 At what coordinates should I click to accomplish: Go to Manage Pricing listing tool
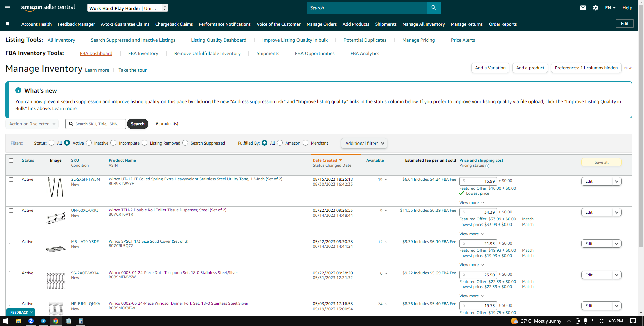pyautogui.click(x=419, y=40)
